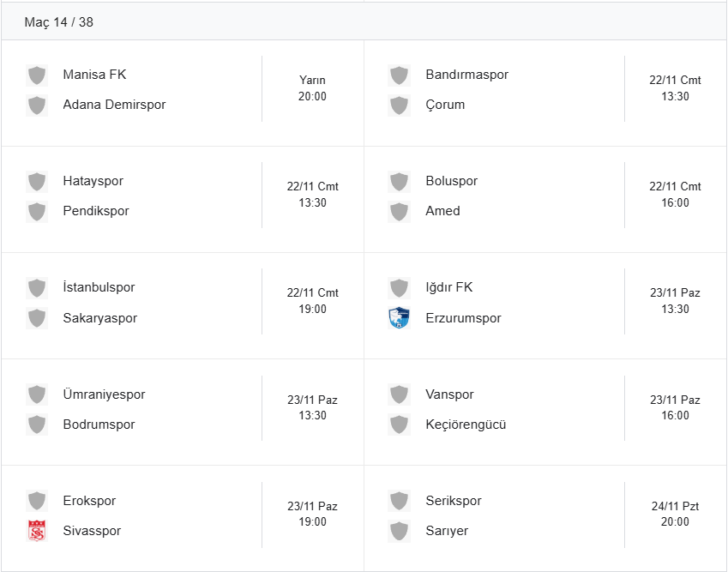The height and width of the screenshot is (572, 728).
Task: Click the Amed team name
Action: [x=442, y=211]
